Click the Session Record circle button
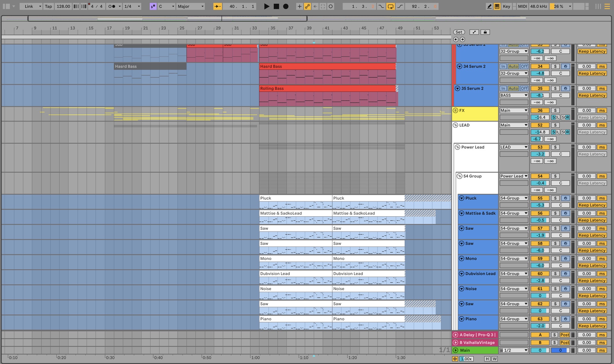Viewport: 614px width, 364px height. 331,6
